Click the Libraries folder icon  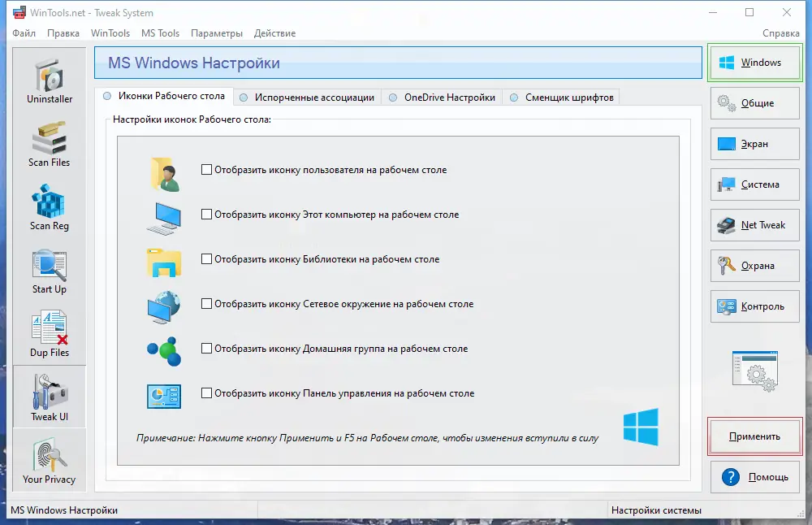point(164,262)
